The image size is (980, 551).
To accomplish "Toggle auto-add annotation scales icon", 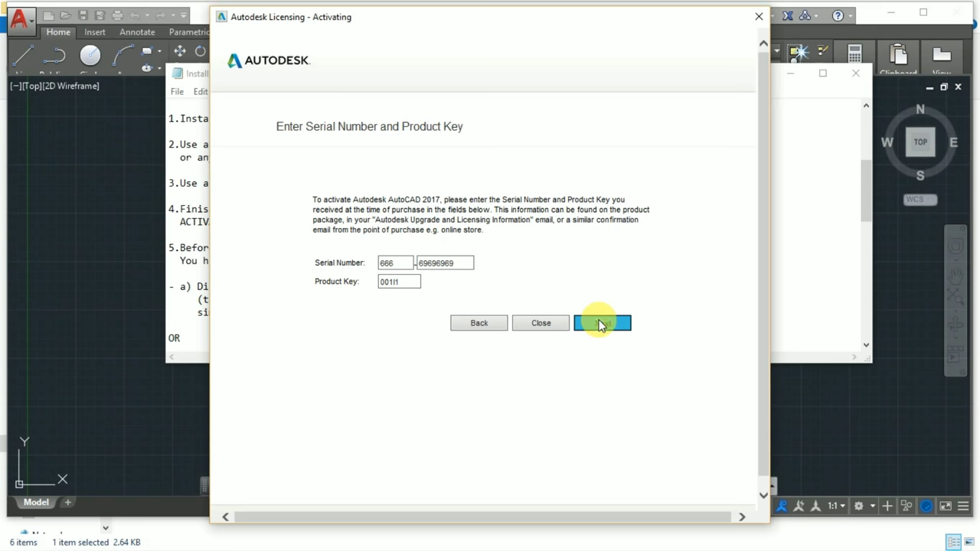I will click(x=799, y=506).
